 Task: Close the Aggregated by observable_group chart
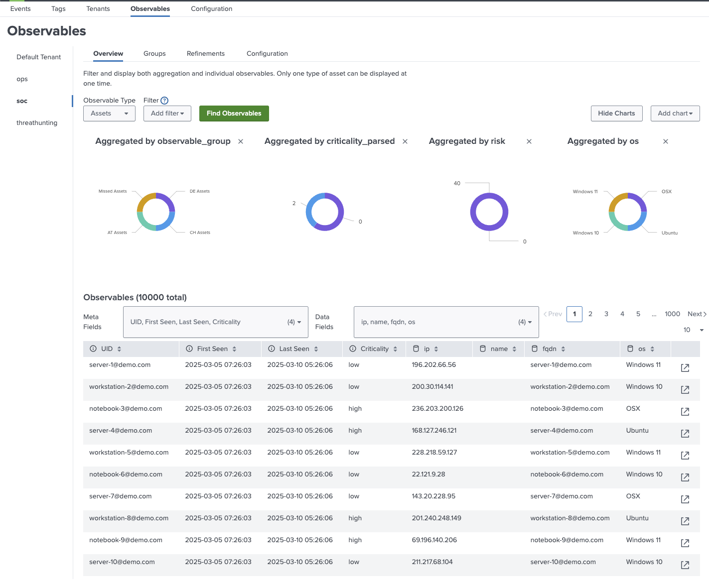point(241,141)
